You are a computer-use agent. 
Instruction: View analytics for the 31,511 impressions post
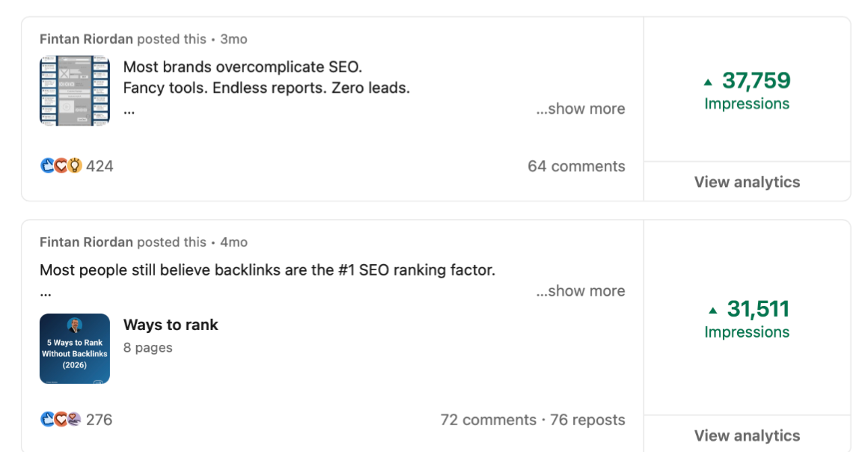747,436
